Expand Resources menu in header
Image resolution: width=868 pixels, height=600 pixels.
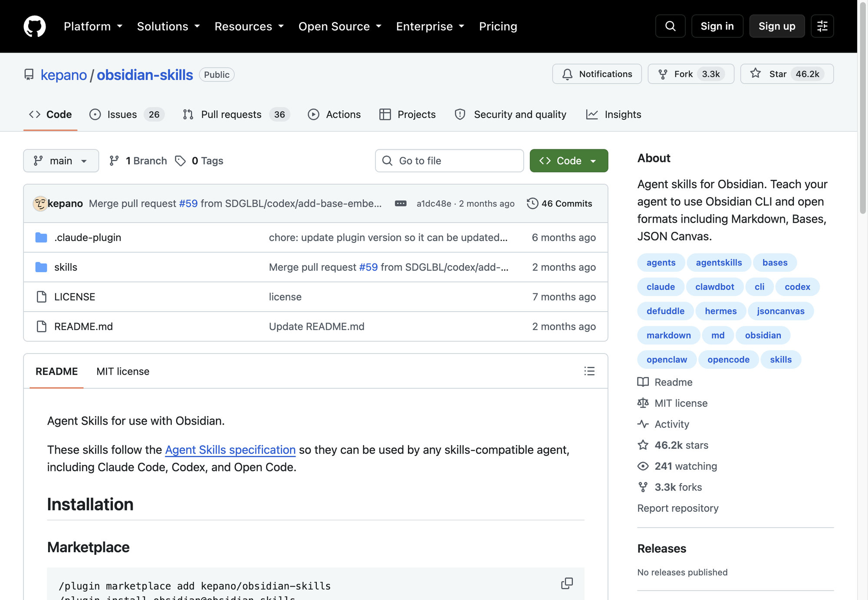[x=249, y=26]
